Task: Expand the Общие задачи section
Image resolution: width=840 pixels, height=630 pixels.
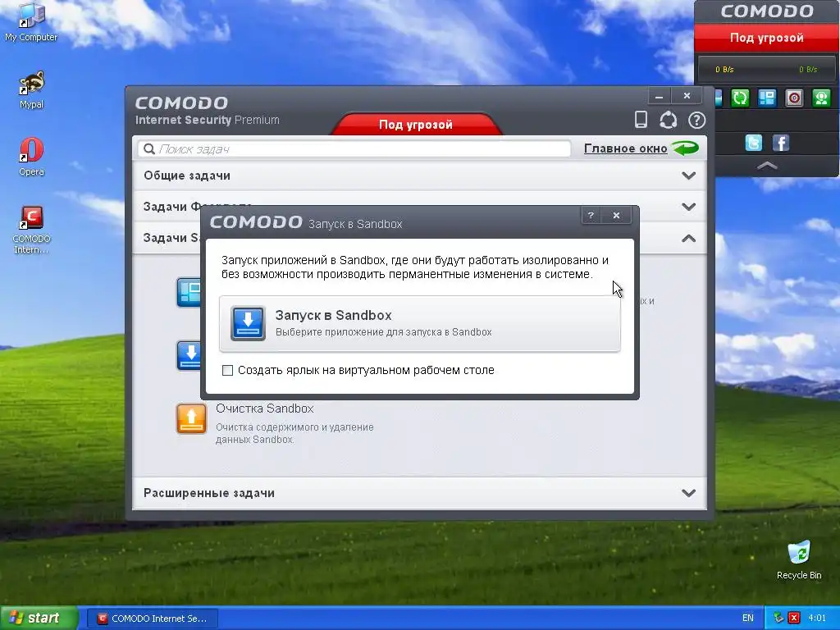Action: click(x=419, y=176)
